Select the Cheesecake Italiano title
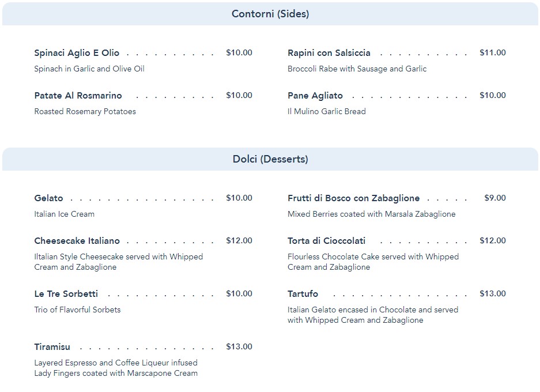The height and width of the screenshot is (392, 540). (77, 241)
